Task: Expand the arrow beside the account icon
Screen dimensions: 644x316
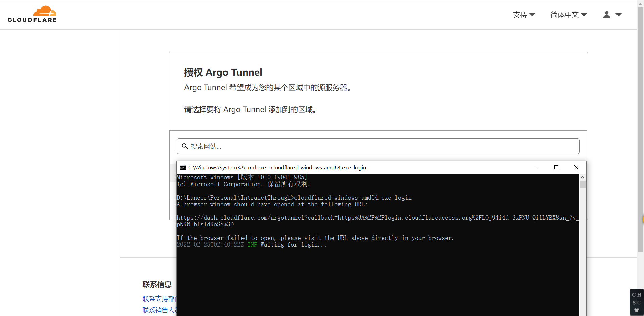Action: click(x=619, y=15)
